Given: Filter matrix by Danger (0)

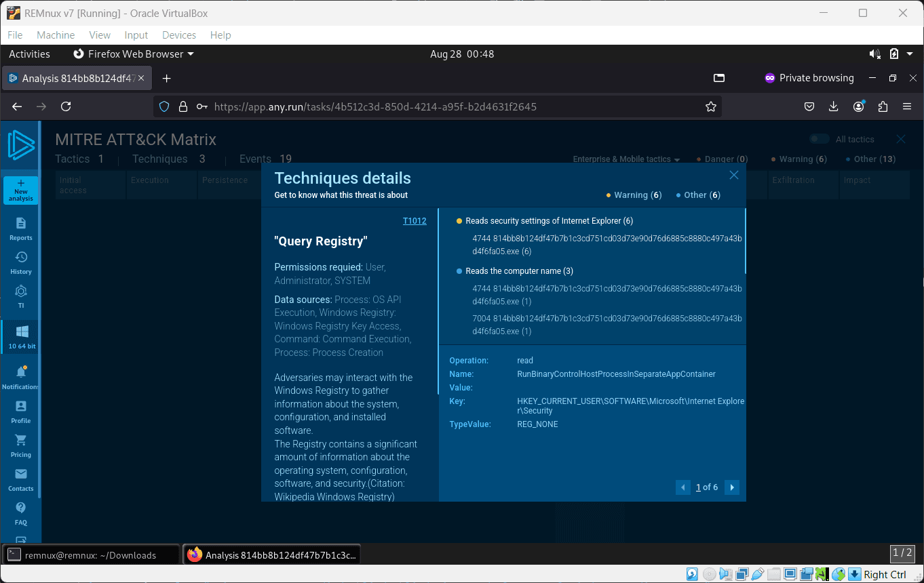Looking at the screenshot, I should point(722,159).
